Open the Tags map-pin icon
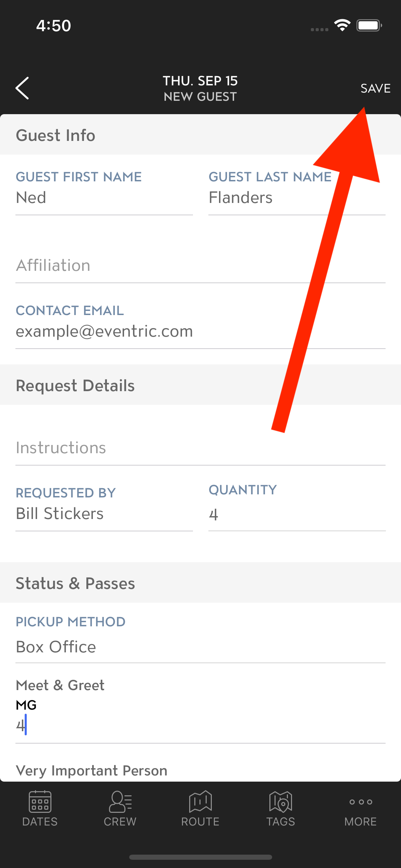Image resolution: width=401 pixels, height=868 pixels. 281,801
